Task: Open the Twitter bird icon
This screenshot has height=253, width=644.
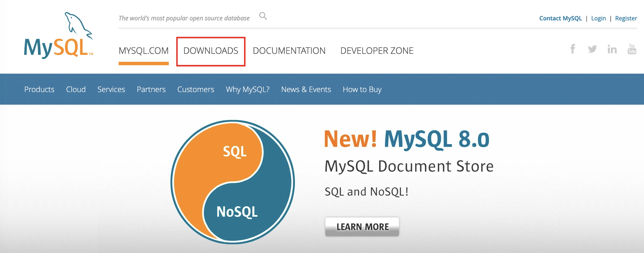Action: click(592, 49)
